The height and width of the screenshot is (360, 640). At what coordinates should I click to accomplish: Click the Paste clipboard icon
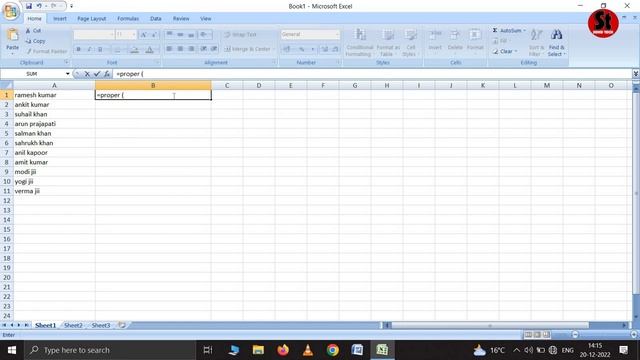(12, 35)
